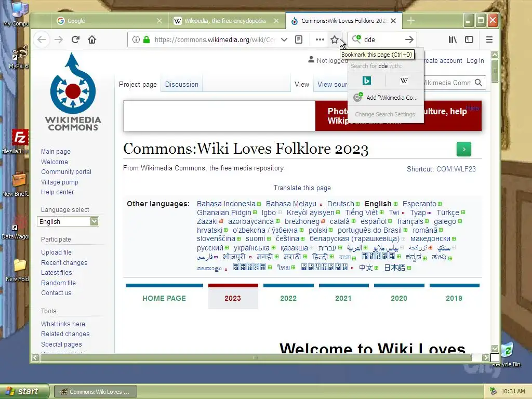
Task: Open the Library icon
Action: point(453,39)
